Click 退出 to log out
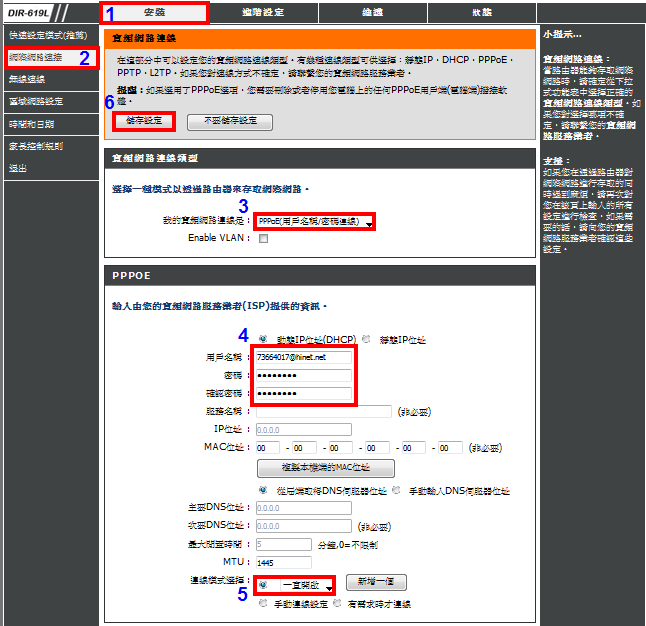 pos(18,168)
